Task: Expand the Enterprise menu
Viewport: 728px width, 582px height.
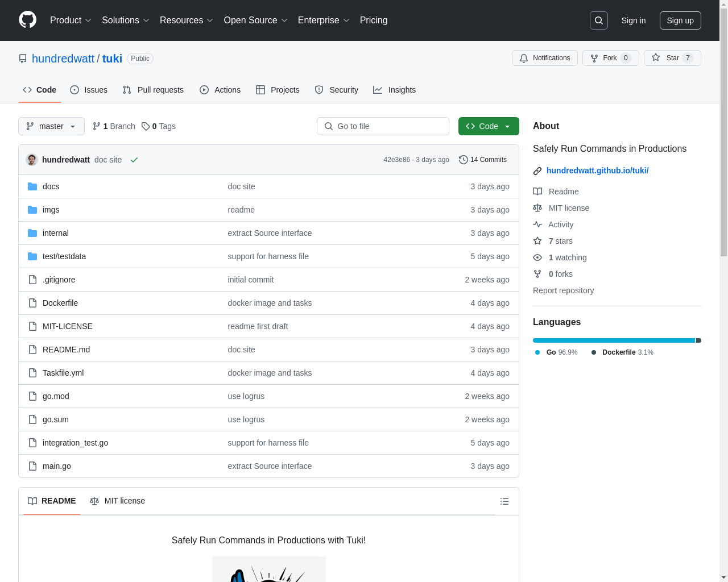Action: (324, 20)
